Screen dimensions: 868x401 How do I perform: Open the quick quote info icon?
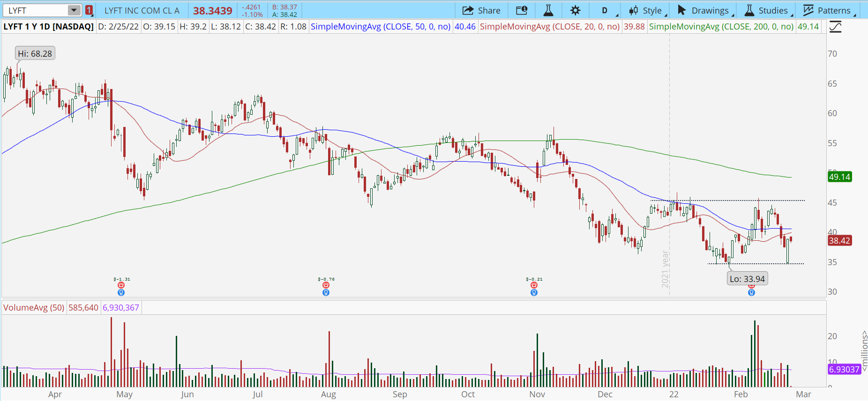pos(522,10)
